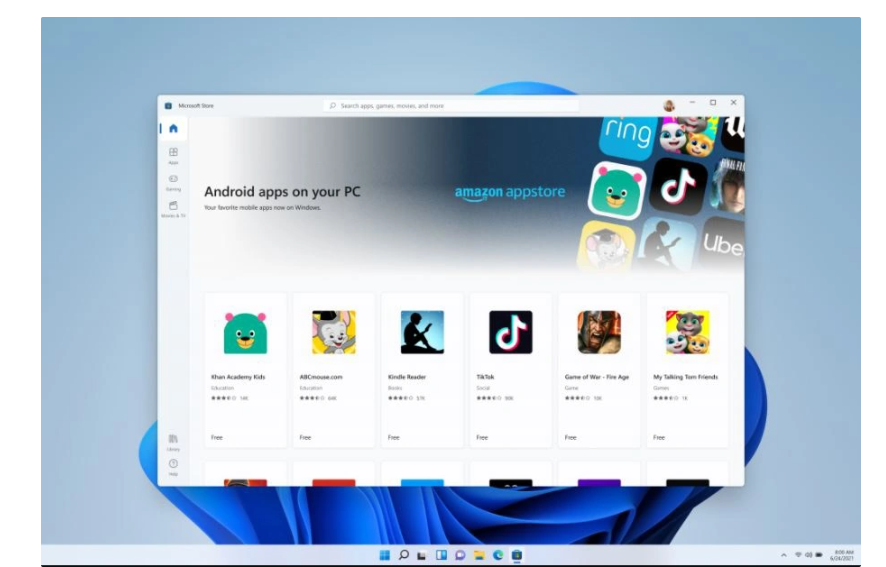Click the Uber icon in banner
The height and width of the screenshot is (567, 886).
click(x=723, y=244)
